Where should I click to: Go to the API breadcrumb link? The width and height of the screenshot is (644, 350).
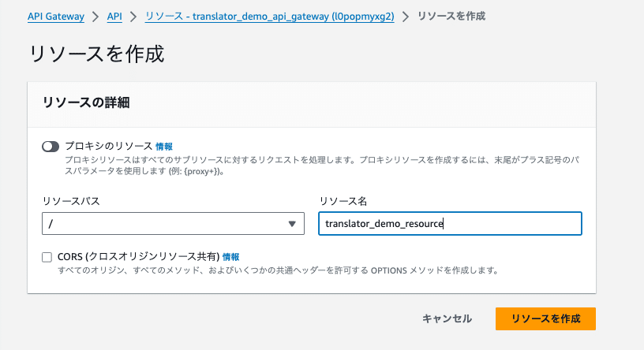pos(114,17)
